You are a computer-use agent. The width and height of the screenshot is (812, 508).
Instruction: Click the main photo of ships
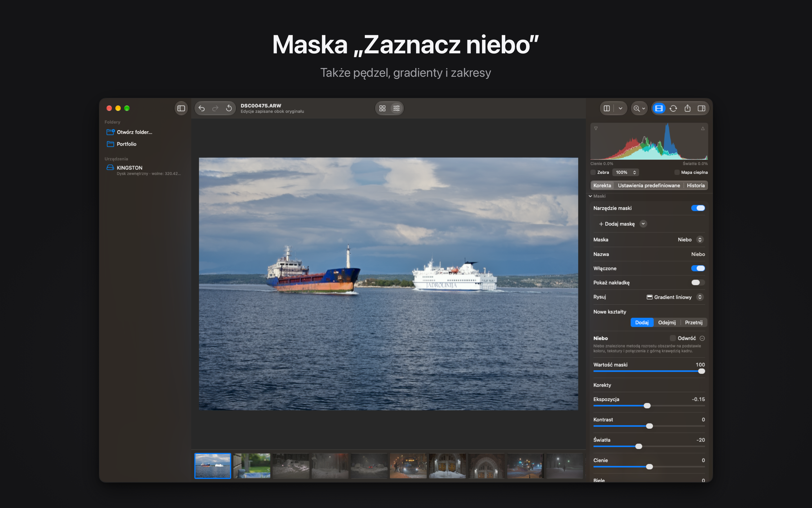click(x=388, y=284)
